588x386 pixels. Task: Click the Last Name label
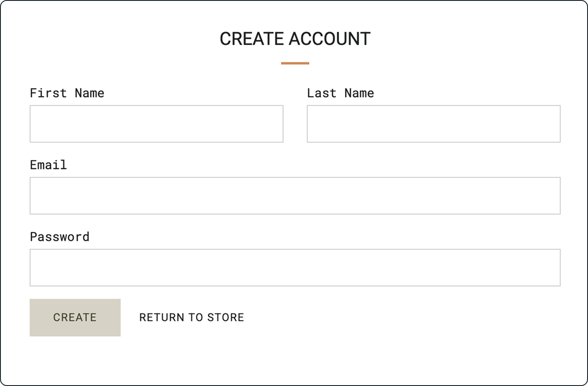340,93
